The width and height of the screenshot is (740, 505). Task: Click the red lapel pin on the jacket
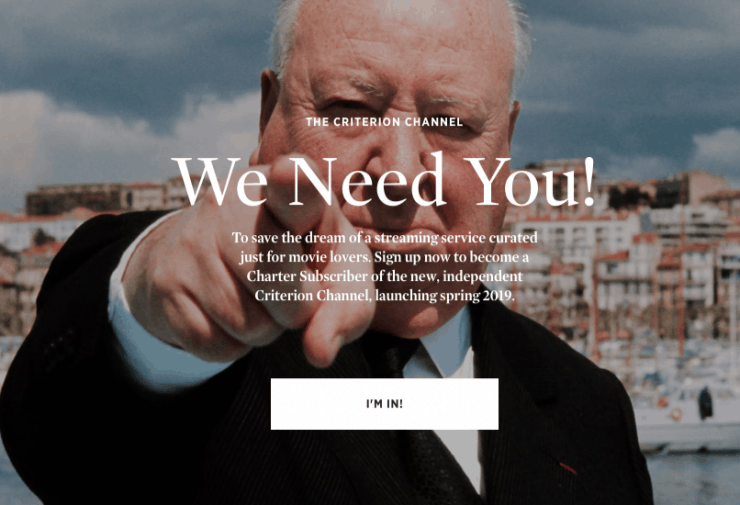coord(568,468)
